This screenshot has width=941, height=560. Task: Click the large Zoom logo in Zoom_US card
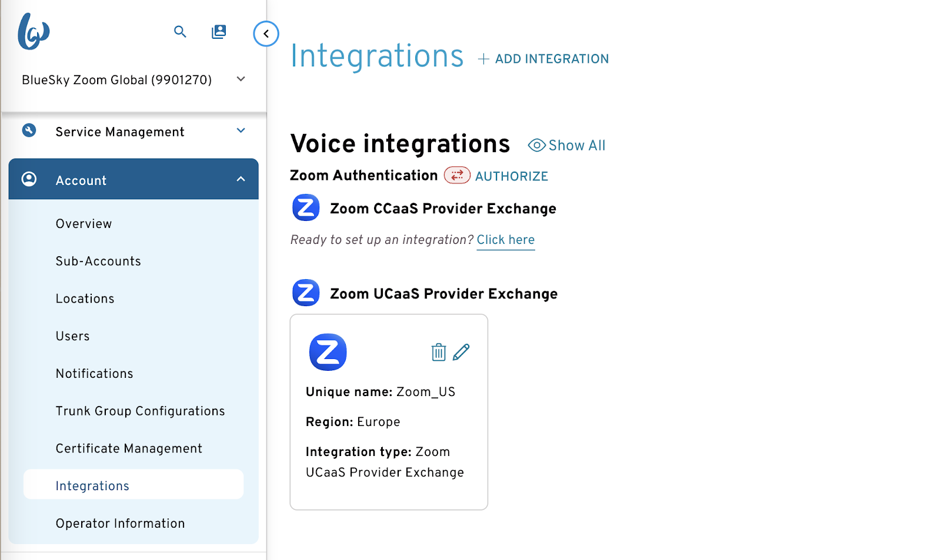328,352
